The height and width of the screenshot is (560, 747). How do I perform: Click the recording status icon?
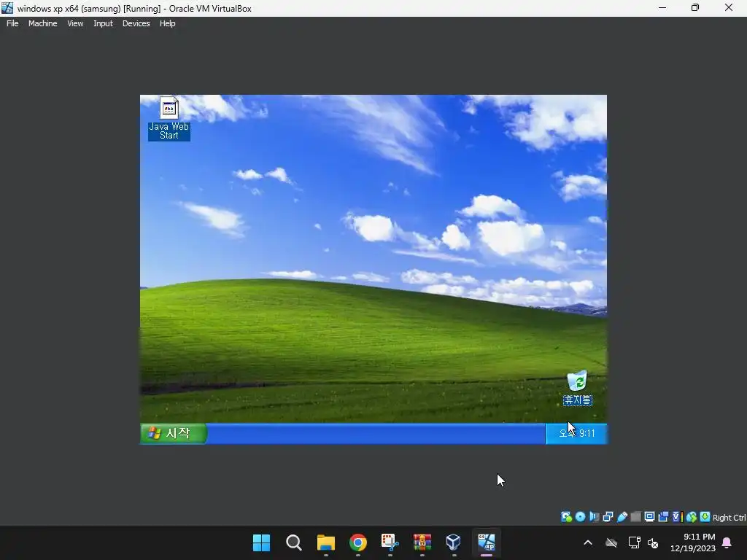coord(663,517)
